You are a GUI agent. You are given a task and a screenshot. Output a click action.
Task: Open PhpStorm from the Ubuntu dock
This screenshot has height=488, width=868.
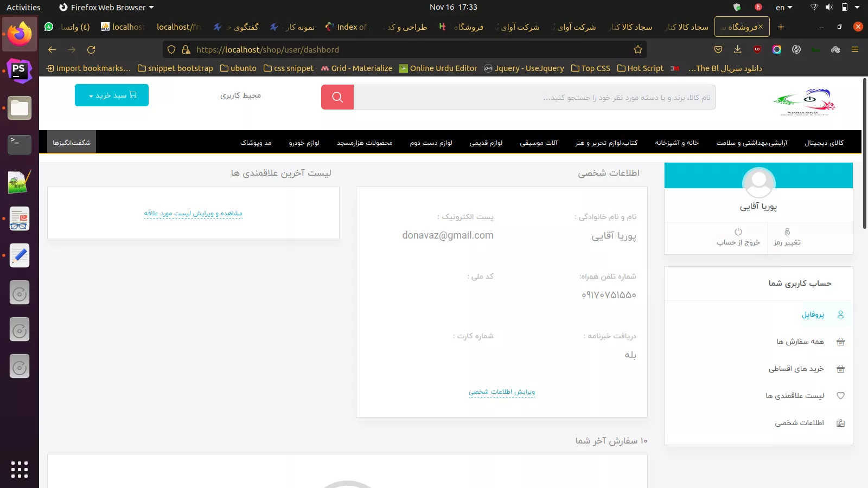[20, 70]
